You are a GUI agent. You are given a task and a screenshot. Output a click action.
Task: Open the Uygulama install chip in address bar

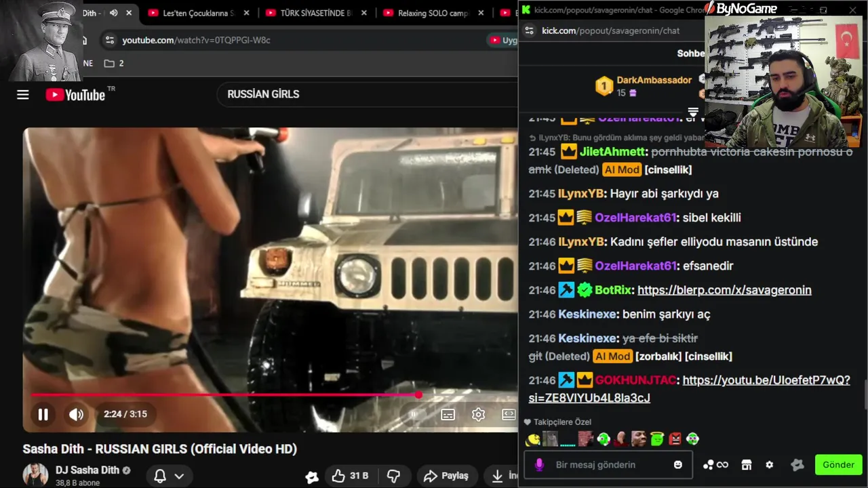(503, 41)
